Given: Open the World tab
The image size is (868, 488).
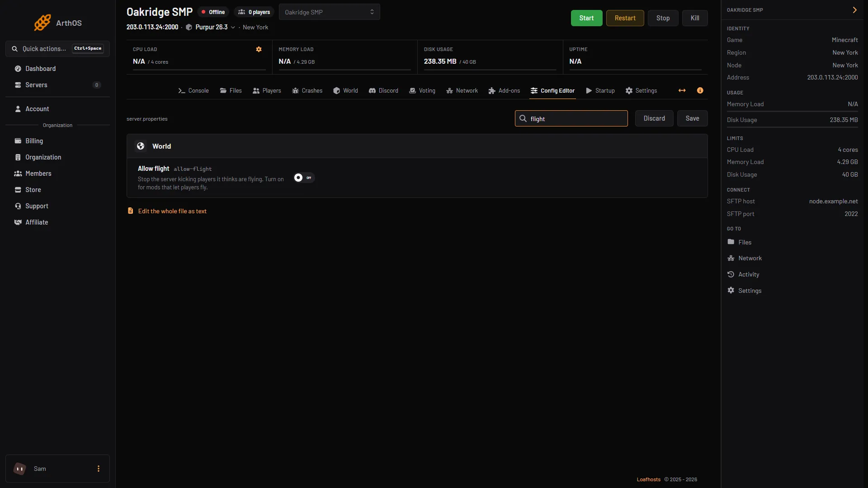Looking at the screenshot, I should pyautogui.click(x=345, y=91).
